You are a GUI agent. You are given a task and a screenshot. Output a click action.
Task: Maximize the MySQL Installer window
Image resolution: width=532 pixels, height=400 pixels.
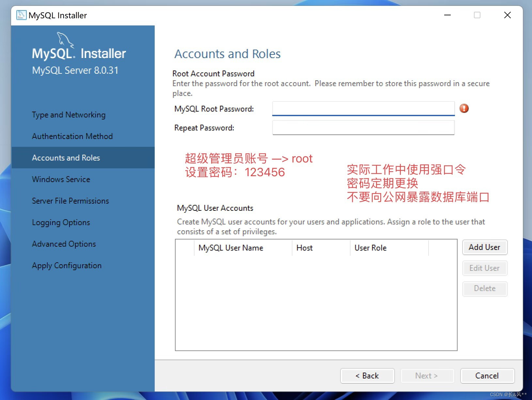click(477, 15)
